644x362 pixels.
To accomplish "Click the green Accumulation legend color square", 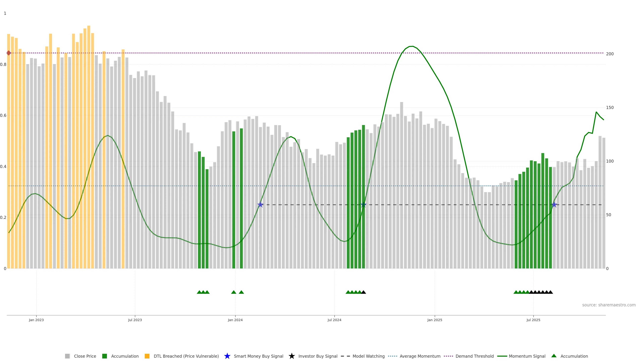I will pyautogui.click(x=104, y=356).
